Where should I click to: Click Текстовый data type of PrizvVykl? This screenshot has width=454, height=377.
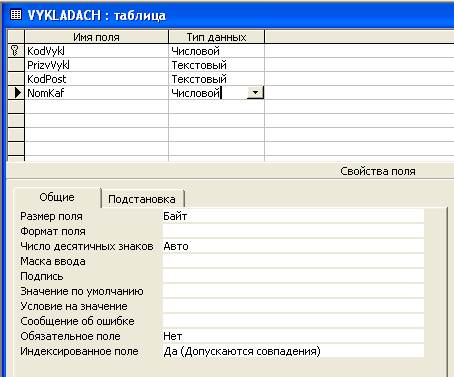coord(217,65)
